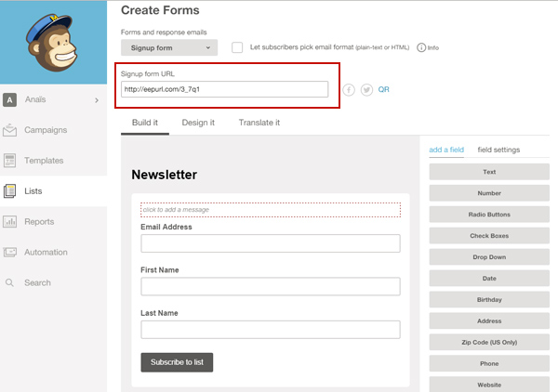Viewport: 558px width, 392px height.
Task: Click the Facebook share icon
Action: coord(350,90)
